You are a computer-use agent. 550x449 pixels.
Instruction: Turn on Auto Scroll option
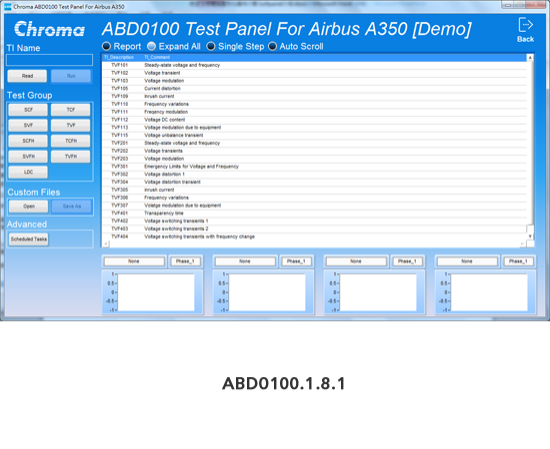[x=272, y=46]
